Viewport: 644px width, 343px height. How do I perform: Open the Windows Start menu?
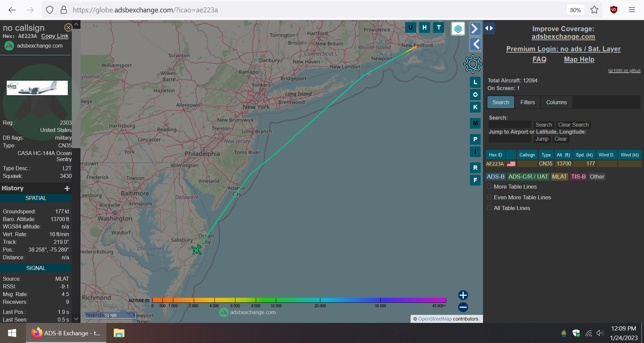[12, 333]
